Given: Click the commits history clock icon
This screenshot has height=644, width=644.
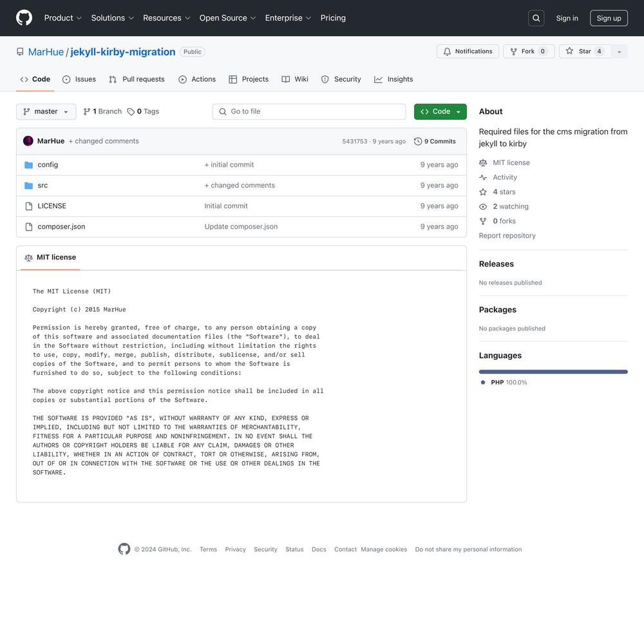Looking at the screenshot, I should pos(418,141).
